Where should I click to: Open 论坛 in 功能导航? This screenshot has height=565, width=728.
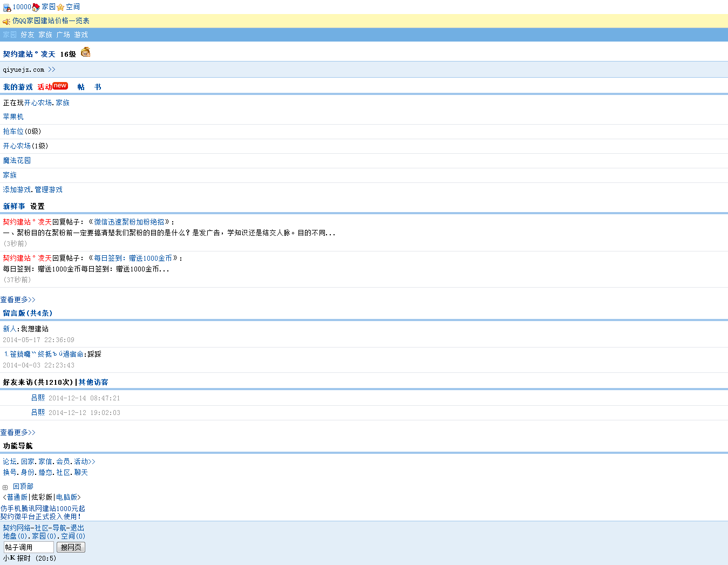[10, 462]
